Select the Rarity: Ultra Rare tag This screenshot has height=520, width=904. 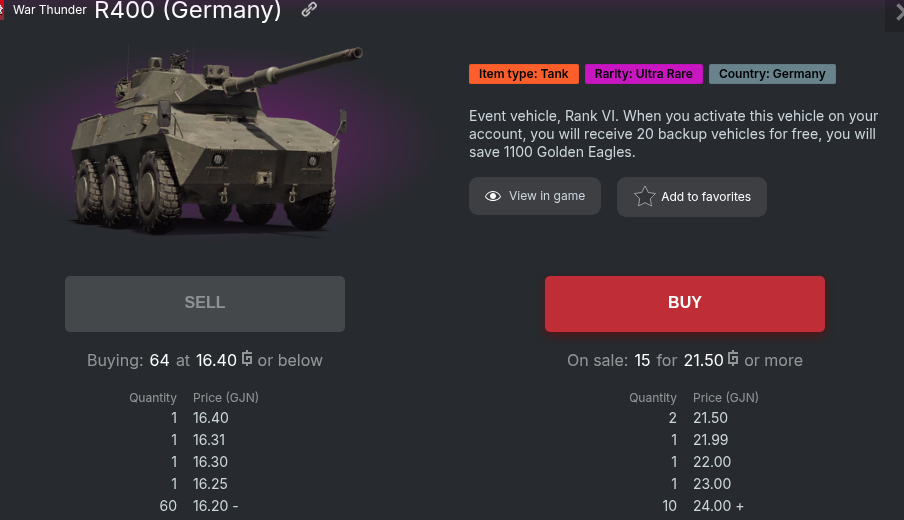(644, 74)
